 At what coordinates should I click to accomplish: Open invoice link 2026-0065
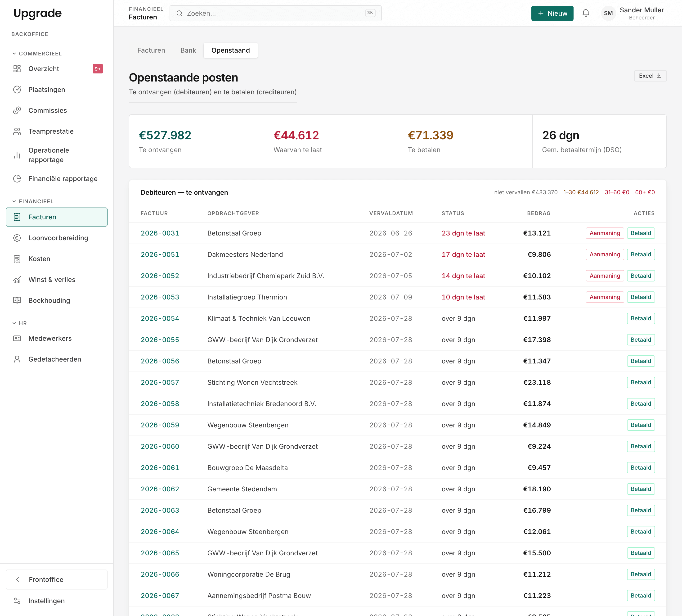pyautogui.click(x=160, y=553)
